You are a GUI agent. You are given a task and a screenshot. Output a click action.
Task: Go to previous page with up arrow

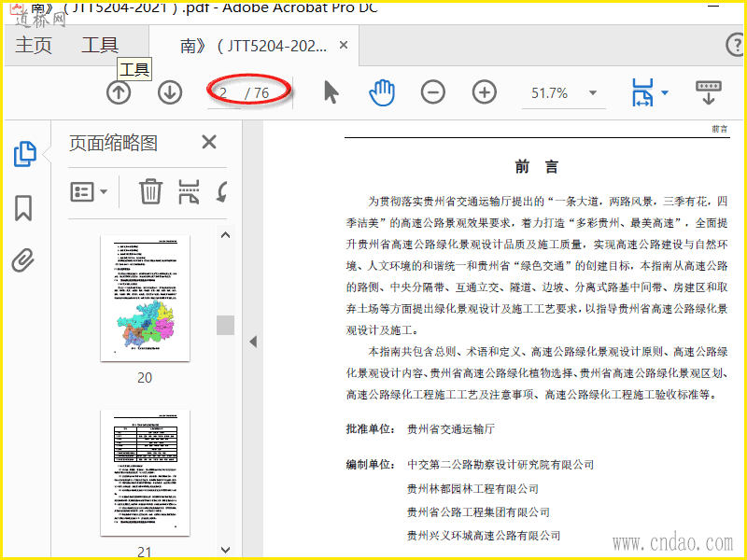[x=119, y=91]
